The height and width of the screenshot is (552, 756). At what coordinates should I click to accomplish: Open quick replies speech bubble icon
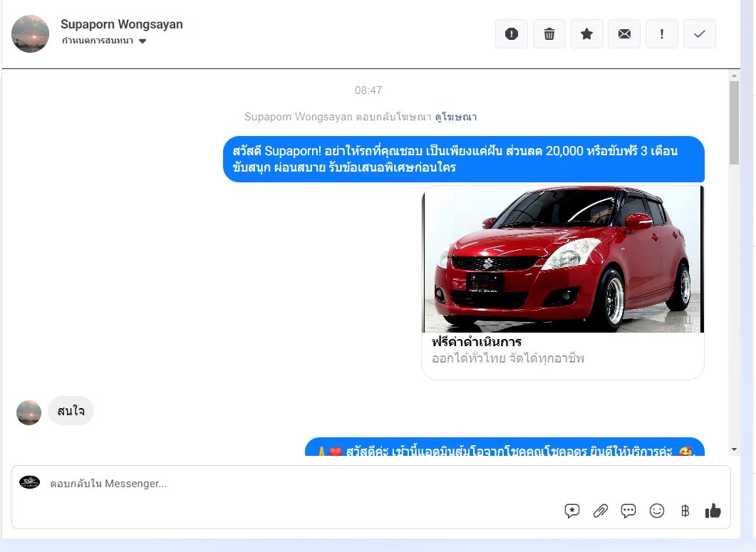pos(628,511)
